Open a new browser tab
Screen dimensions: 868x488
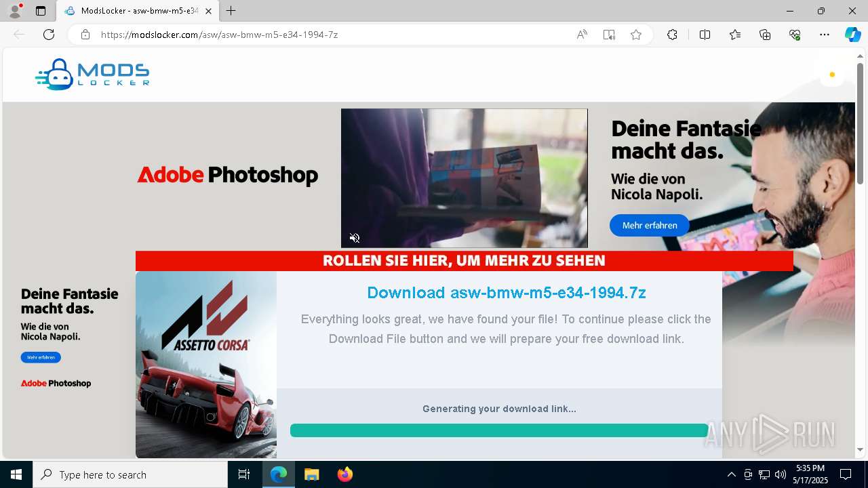click(x=231, y=11)
